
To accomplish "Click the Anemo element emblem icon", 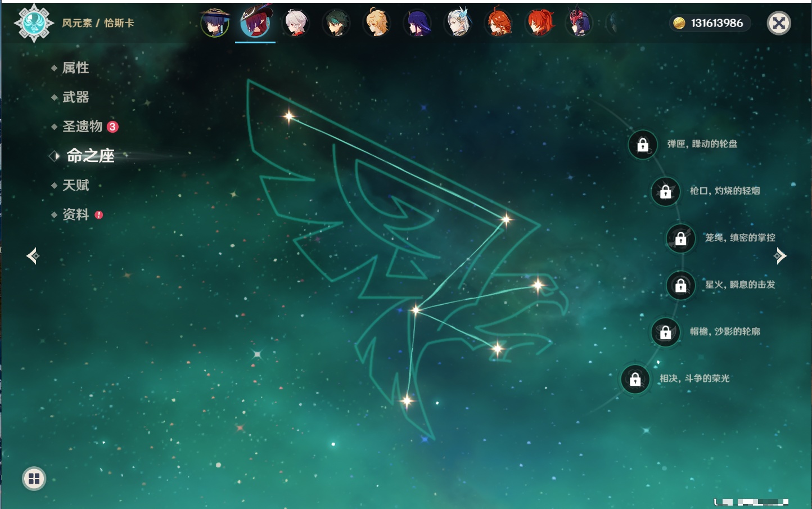I will pos(34,23).
